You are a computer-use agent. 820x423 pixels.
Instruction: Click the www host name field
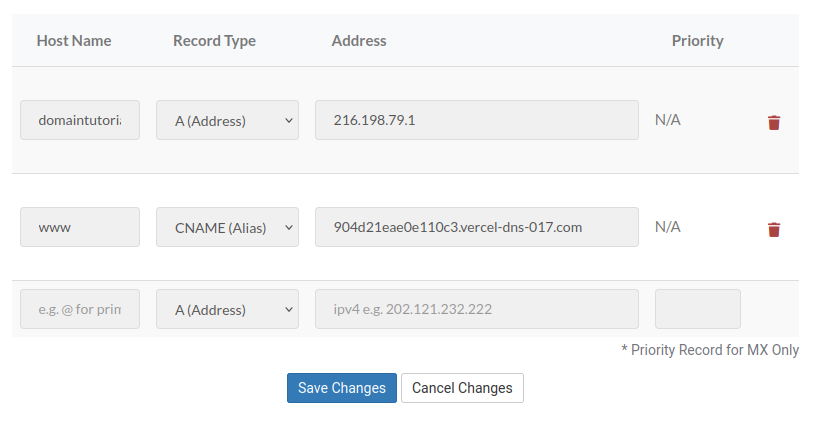80,227
